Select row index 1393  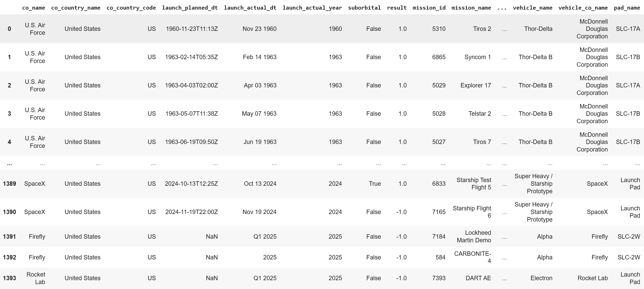tap(9, 278)
